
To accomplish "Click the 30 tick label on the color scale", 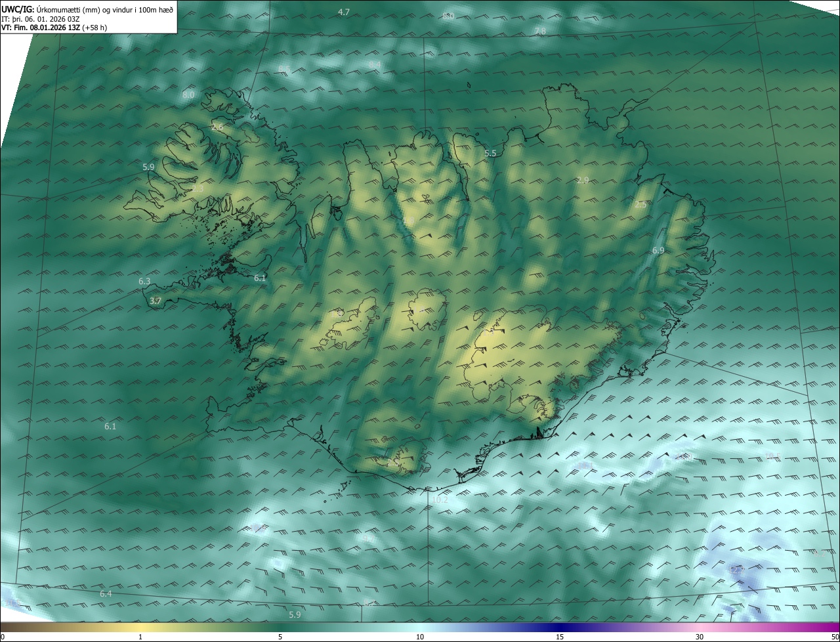I will [700, 637].
